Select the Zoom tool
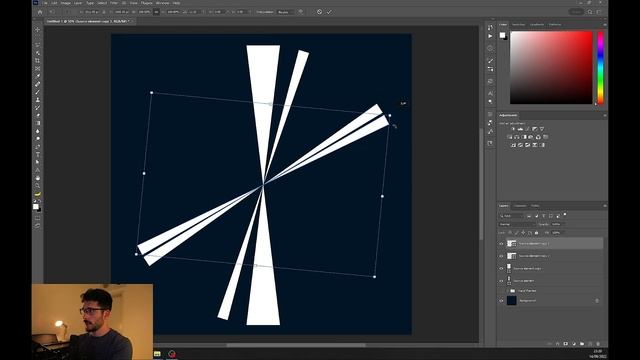Viewport: 640px width, 360px height. point(38,186)
